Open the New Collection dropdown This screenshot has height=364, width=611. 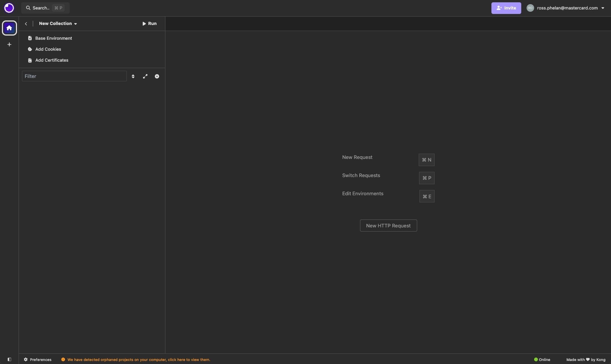58,23
